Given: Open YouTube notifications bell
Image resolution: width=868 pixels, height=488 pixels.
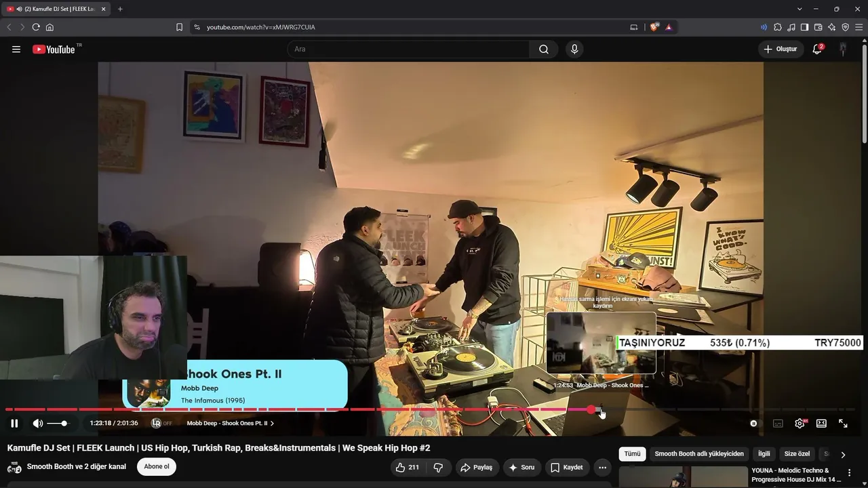Looking at the screenshot, I should click(x=817, y=49).
